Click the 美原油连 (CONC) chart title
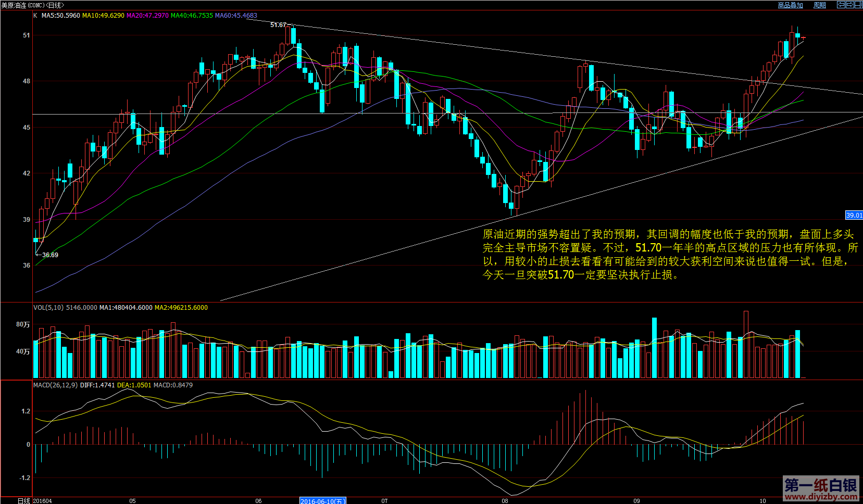Image resolution: width=863 pixels, height=504 pixels. (32, 5)
